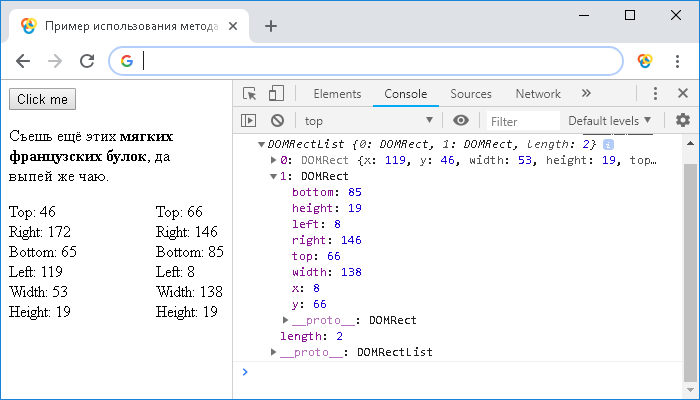Open the DevTools customize menu
This screenshot has height=400, width=700.
[655, 93]
